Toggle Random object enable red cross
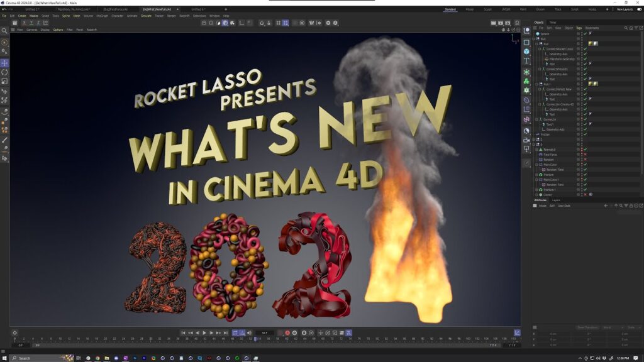Screen dimensions: 644x362 pyautogui.click(x=586, y=160)
